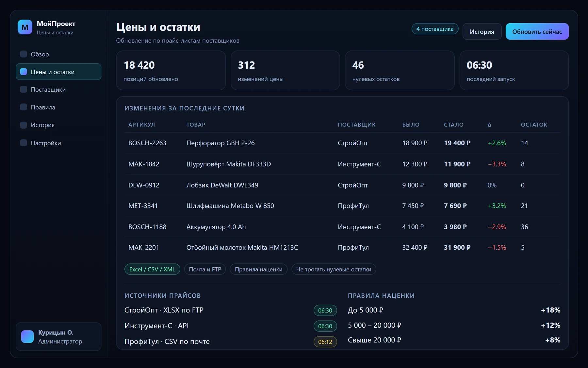Click the Поставщик column header
This screenshot has height=368, width=588.
pos(356,125)
